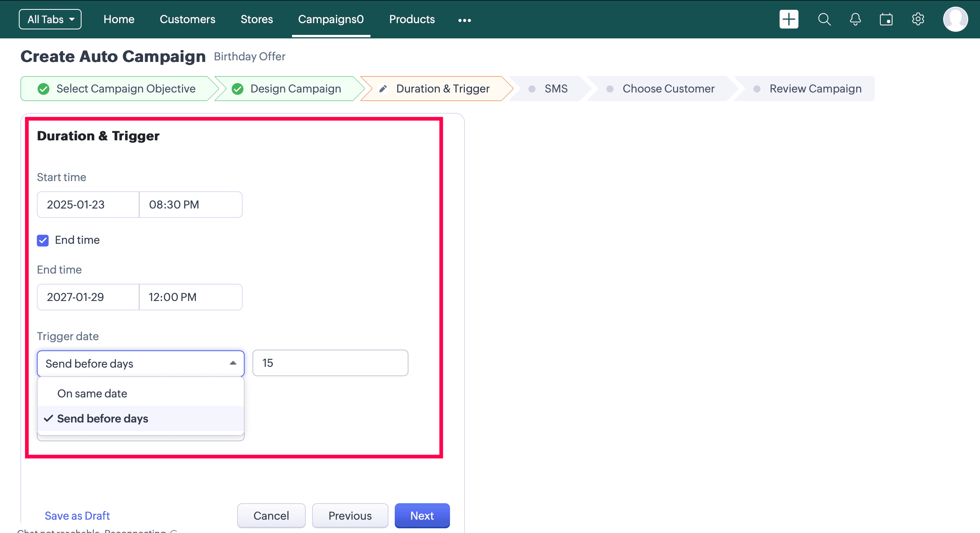The height and width of the screenshot is (533, 980).
Task: Open the notifications bell icon
Action: click(x=855, y=19)
